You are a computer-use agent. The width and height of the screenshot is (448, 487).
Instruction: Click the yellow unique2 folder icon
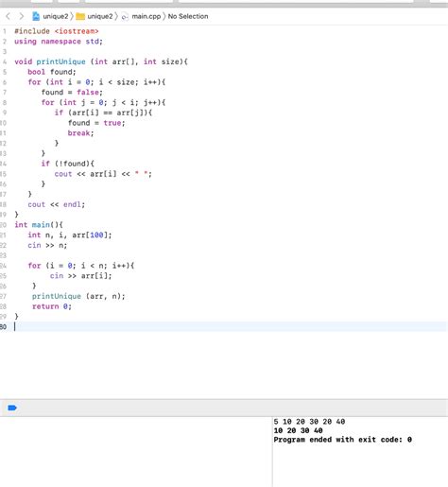[80, 16]
